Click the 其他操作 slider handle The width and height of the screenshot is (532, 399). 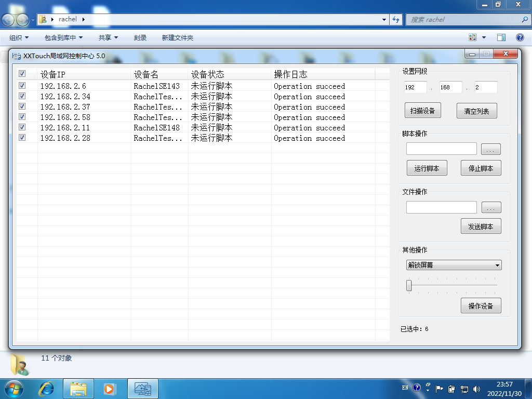409,285
